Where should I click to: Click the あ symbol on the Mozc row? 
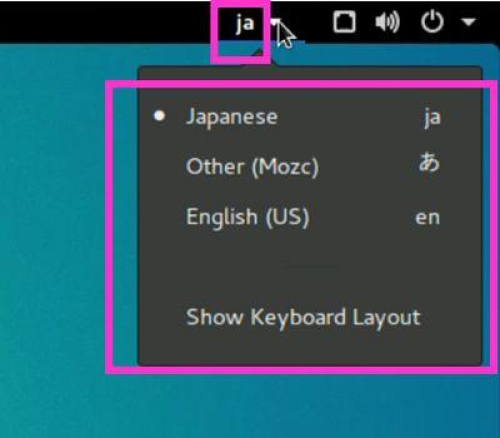pyautogui.click(x=429, y=162)
